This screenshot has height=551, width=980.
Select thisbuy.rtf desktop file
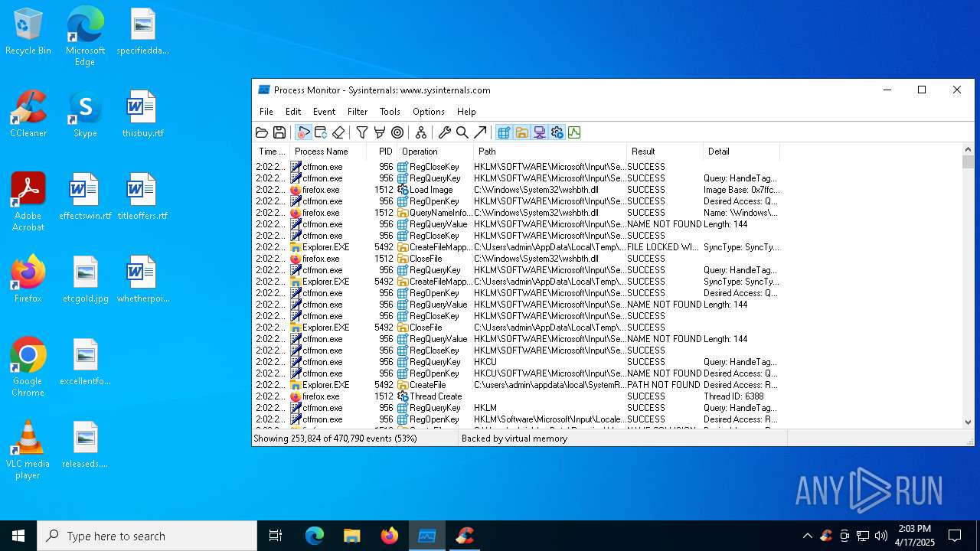pyautogui.click(x=142, y=114)
